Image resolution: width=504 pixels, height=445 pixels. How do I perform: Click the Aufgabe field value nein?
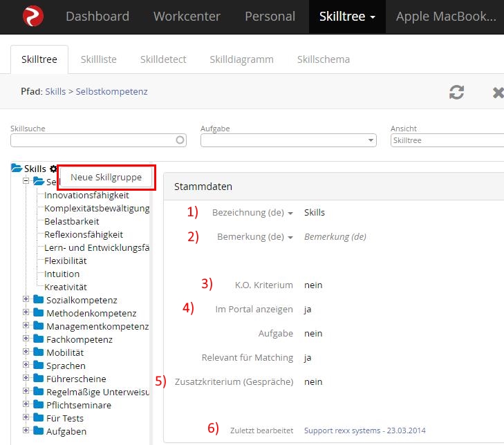tap(313, 334)
